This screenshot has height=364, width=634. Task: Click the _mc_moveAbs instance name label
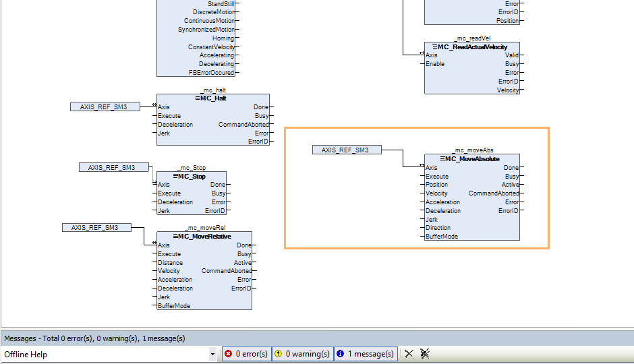coord(471,150)
